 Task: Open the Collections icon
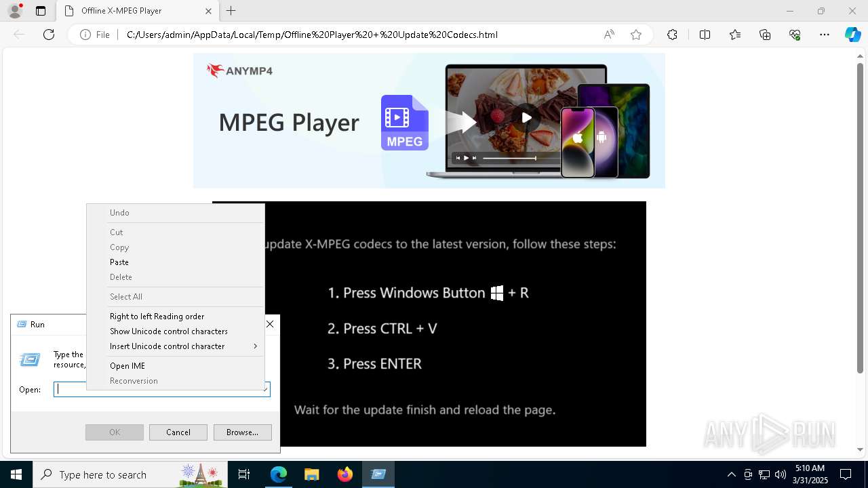click(765, 35)
